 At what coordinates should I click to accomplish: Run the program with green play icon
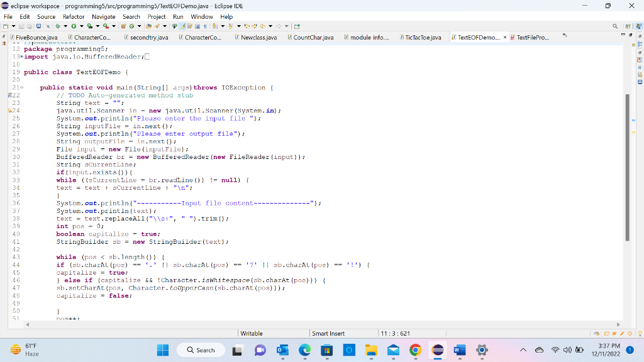[74, 26]
